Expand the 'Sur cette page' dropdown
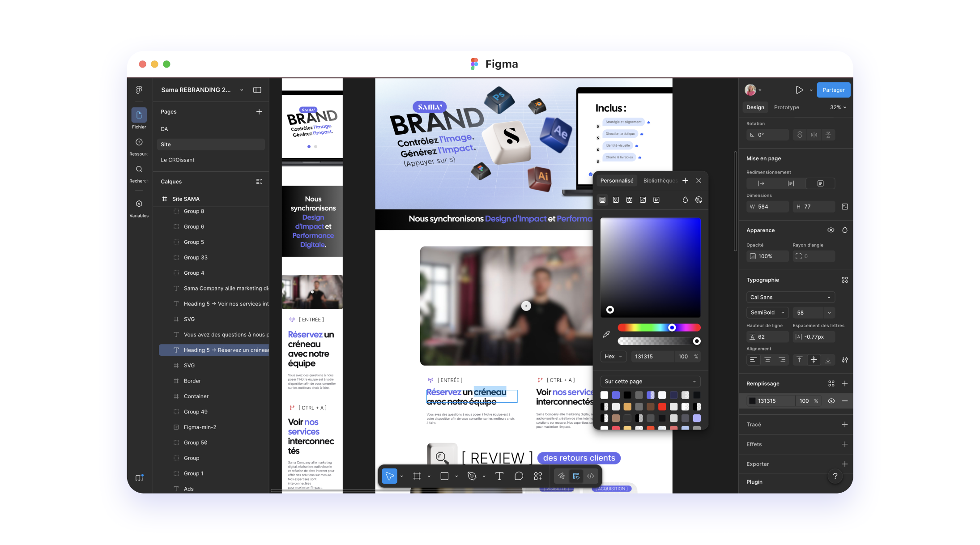This screenshot has width=980, height=545. (x=650, y=381)
